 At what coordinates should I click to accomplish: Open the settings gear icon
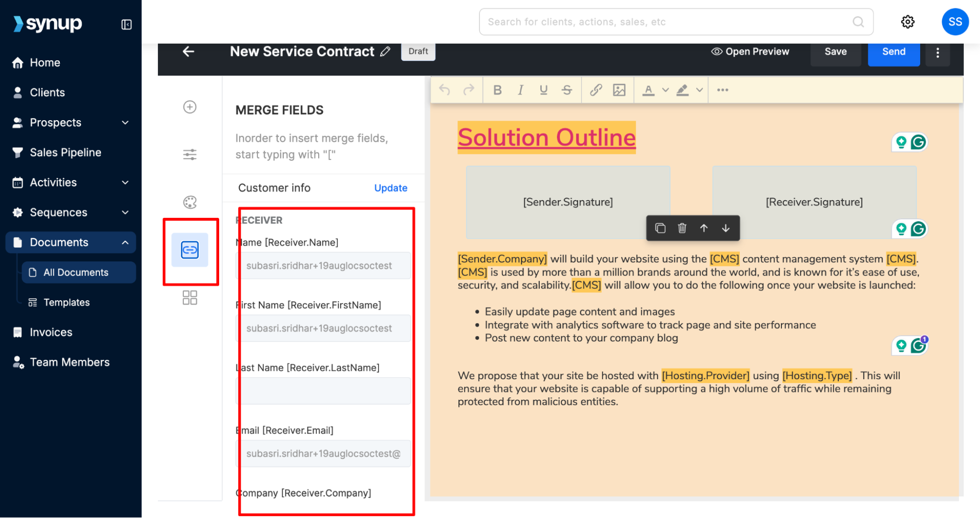(x=907, y=22)
